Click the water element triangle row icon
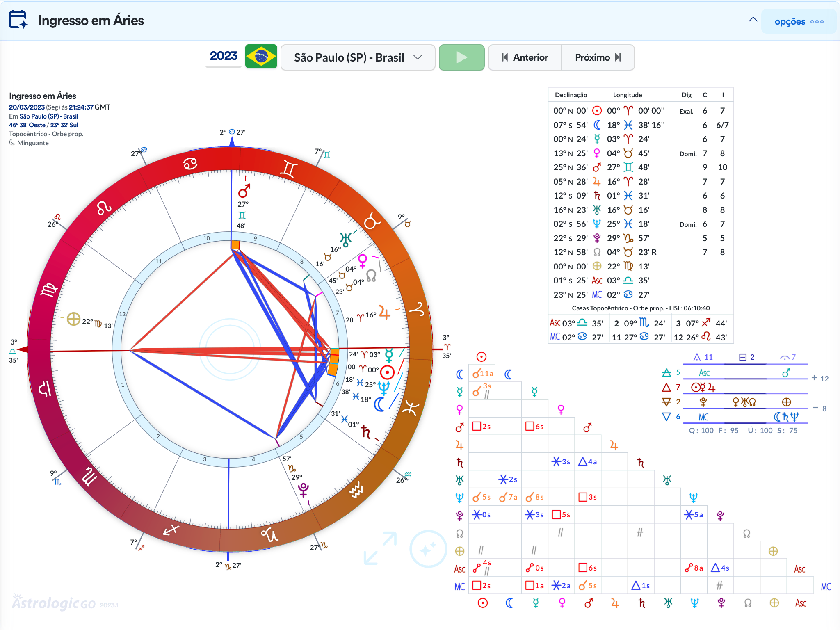Screen dimensions: 840x630 point(667,417)
